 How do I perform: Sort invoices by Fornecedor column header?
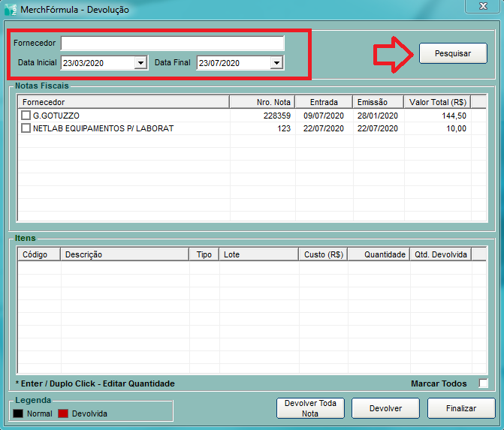(125, 102)
